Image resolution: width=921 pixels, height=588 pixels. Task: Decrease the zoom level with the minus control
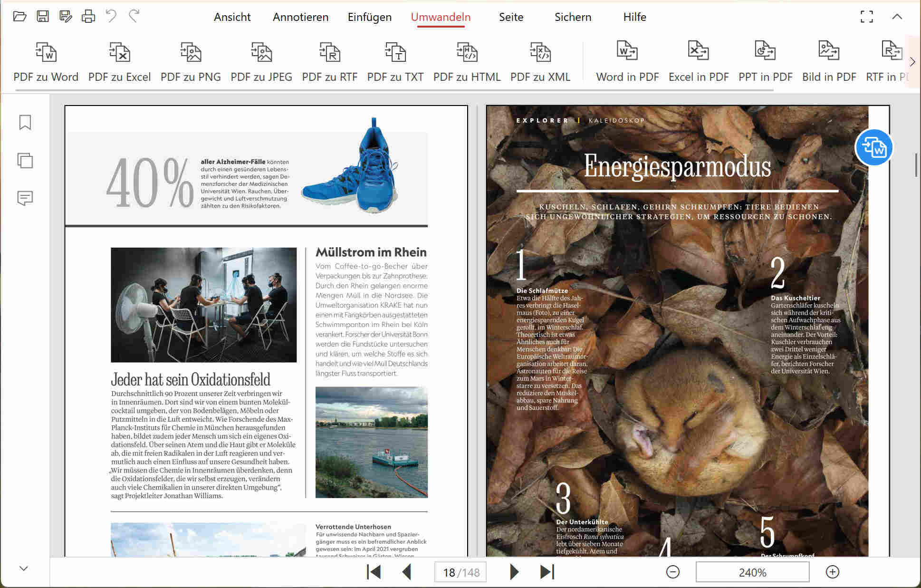672,572
